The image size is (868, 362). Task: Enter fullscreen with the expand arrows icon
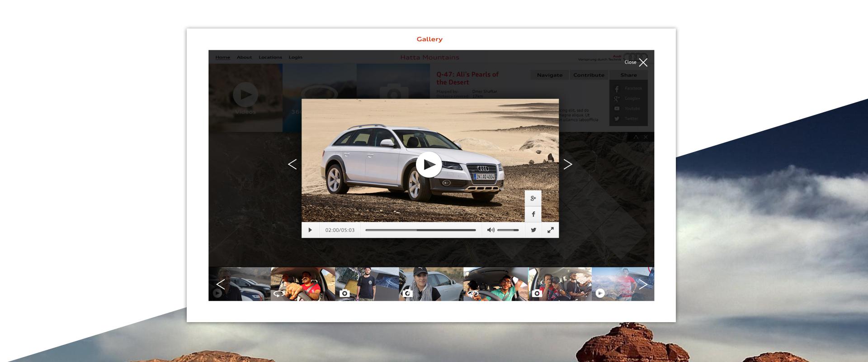click(x=550, y=230)
